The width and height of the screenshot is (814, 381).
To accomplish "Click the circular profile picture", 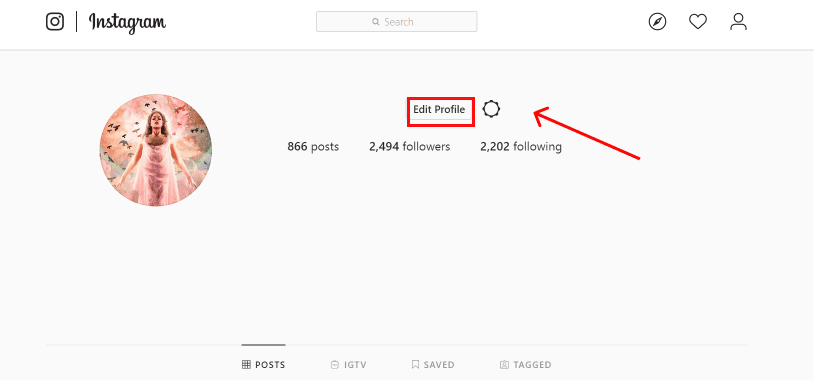I will (156, 150).
